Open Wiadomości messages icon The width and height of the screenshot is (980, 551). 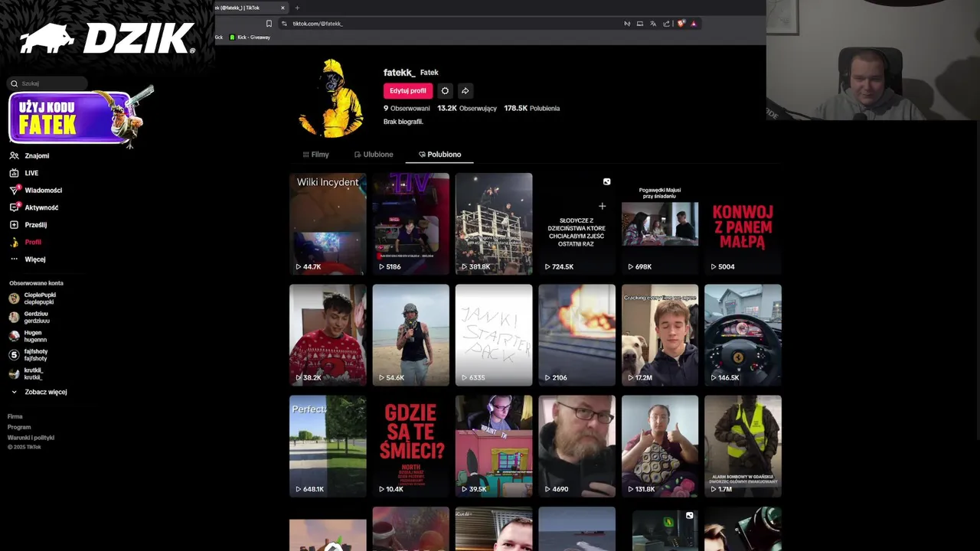[14, 190]
